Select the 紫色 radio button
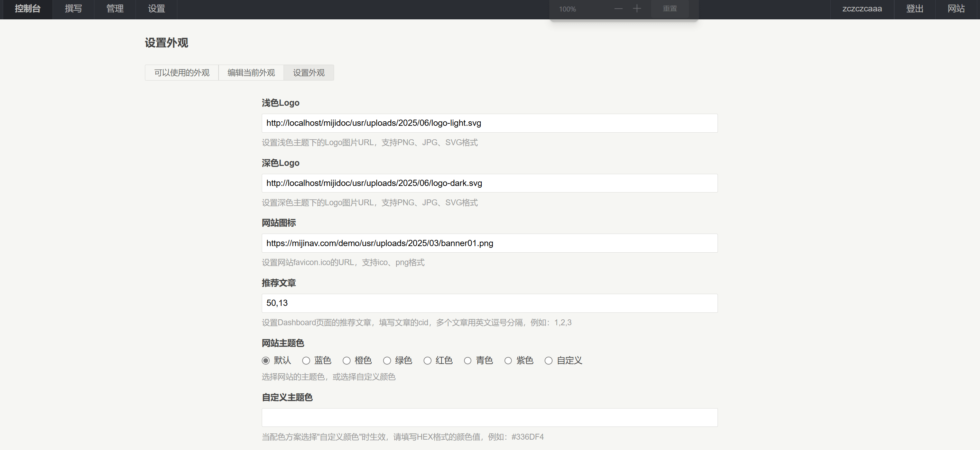 tap(508, 360)
